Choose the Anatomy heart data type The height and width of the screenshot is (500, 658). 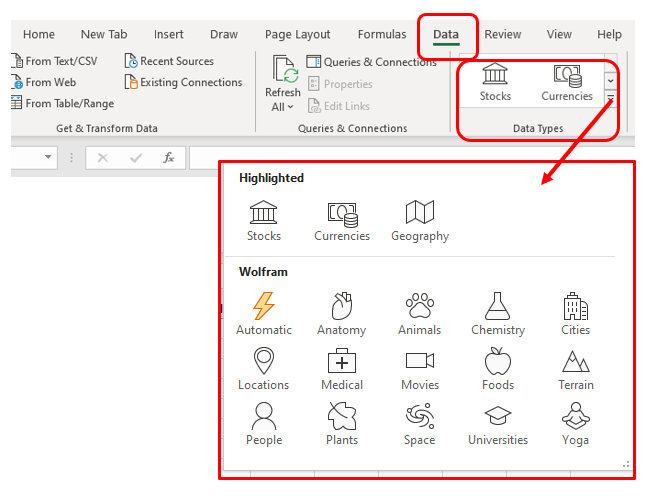coord(342,314)
